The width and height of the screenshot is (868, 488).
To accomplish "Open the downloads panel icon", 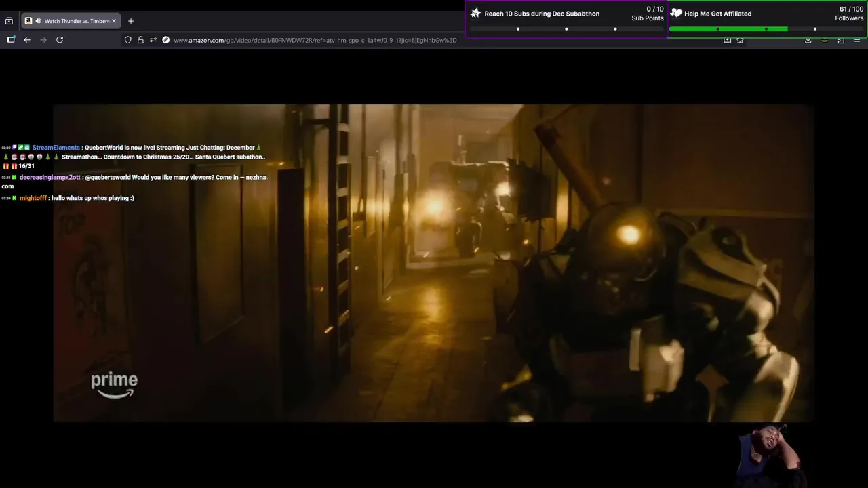I will point(808,41).
